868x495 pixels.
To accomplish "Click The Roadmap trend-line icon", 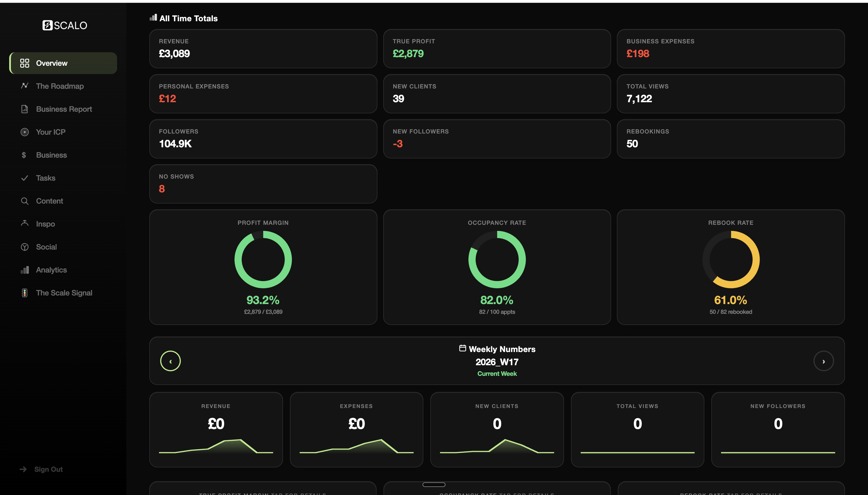I will [24, 86].
